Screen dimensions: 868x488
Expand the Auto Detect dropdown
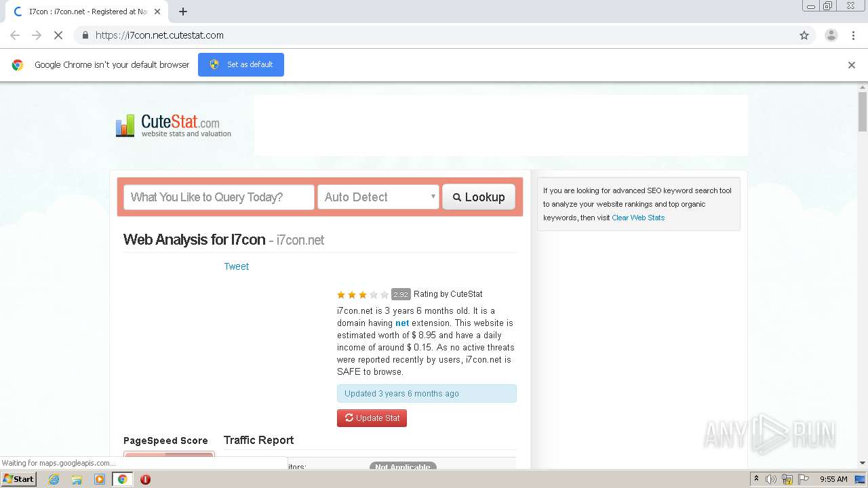click(378, 197)
